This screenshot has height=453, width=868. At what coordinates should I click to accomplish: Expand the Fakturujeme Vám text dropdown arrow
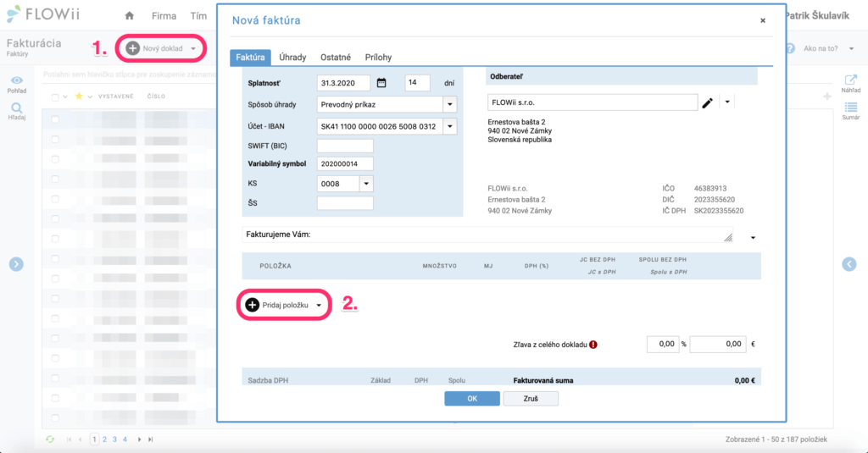click(x=753, y=238)
